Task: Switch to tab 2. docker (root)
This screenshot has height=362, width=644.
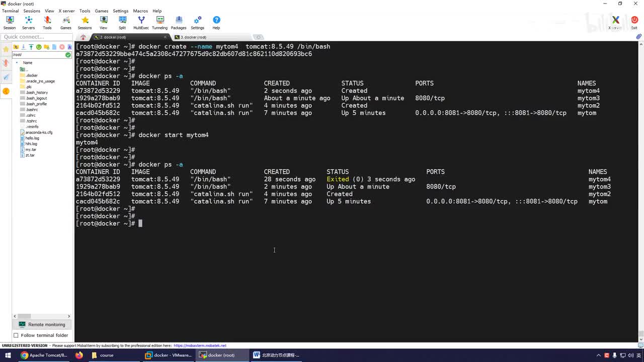Action: click(x=130, y=37)
